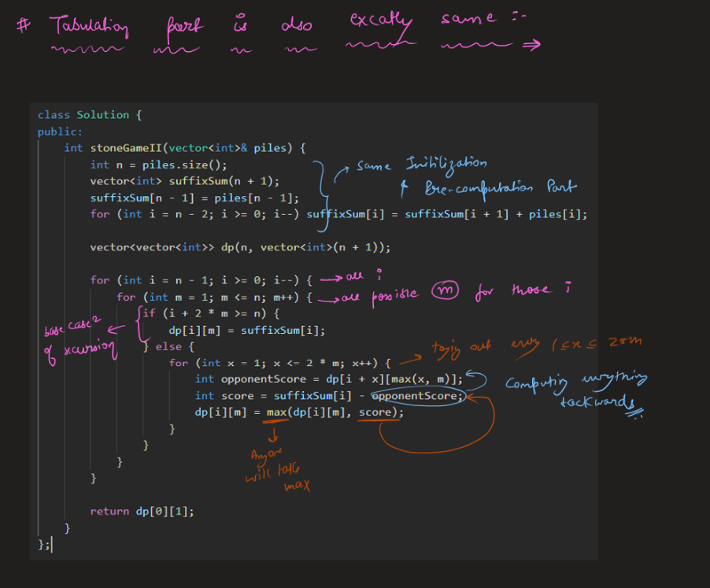
Task: Click the 'int n = piles.size();' line
Action: click(158, 165)
